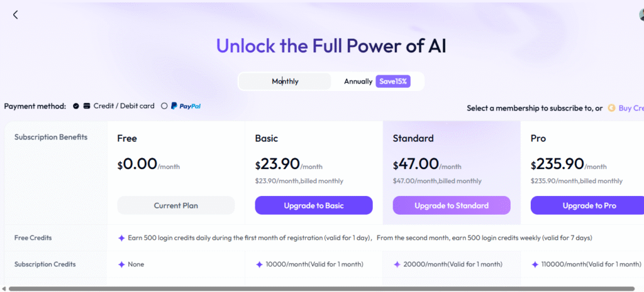Click the sparkle icon next to 20000/month
The image size is (644, 292).
pyautogui.click(x=397, y=264)
